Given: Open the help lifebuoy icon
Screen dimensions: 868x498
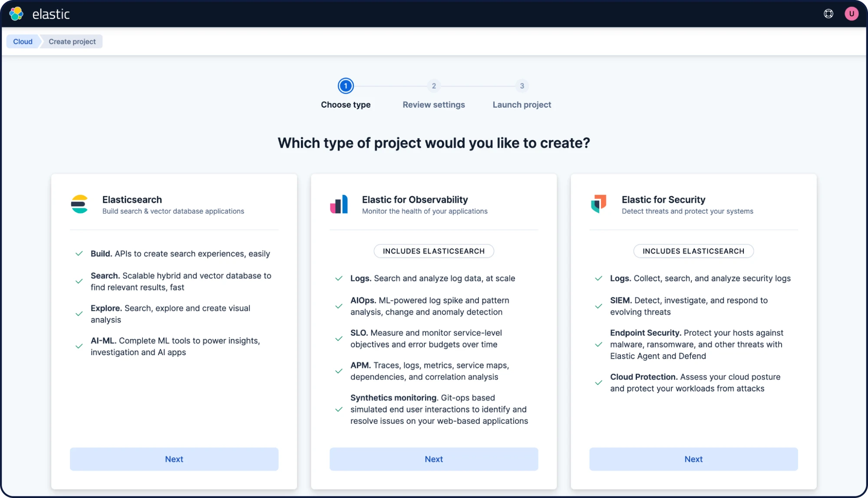Looking at the screenshot, I should tap(828, 14).
